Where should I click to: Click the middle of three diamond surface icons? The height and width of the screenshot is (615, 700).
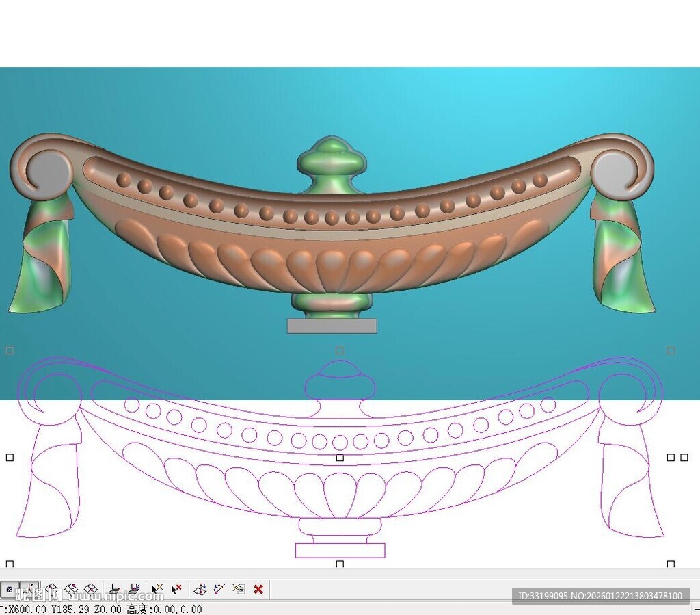[x=71, y=589]
